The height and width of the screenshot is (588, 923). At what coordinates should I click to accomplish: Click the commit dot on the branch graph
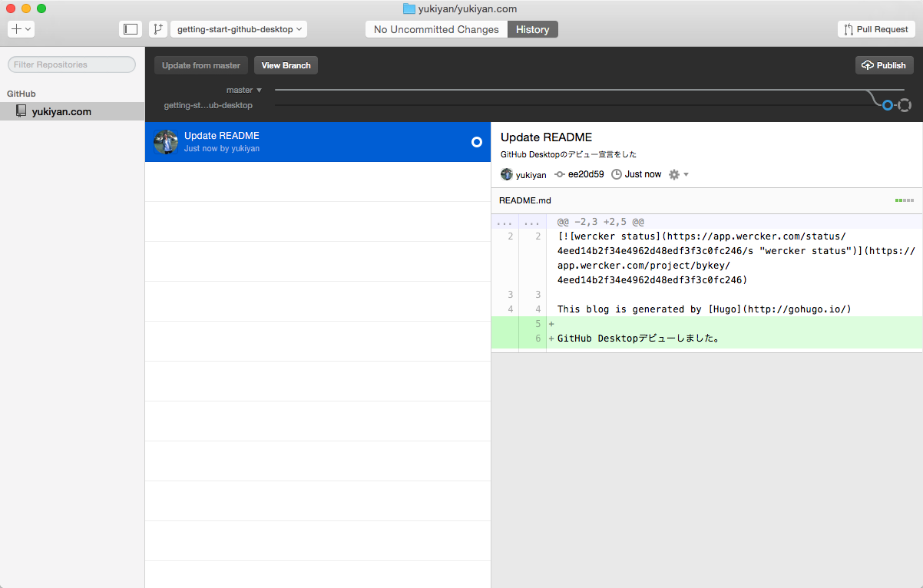(888, 105)
